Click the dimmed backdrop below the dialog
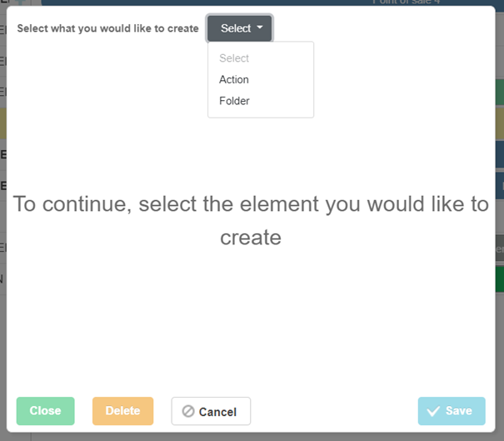 pos(250,435)
